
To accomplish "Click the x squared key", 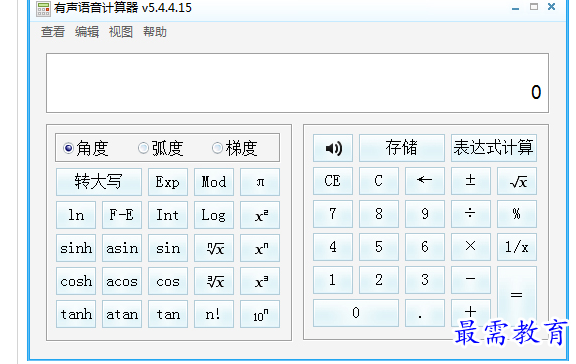I will tap(260, 215).
